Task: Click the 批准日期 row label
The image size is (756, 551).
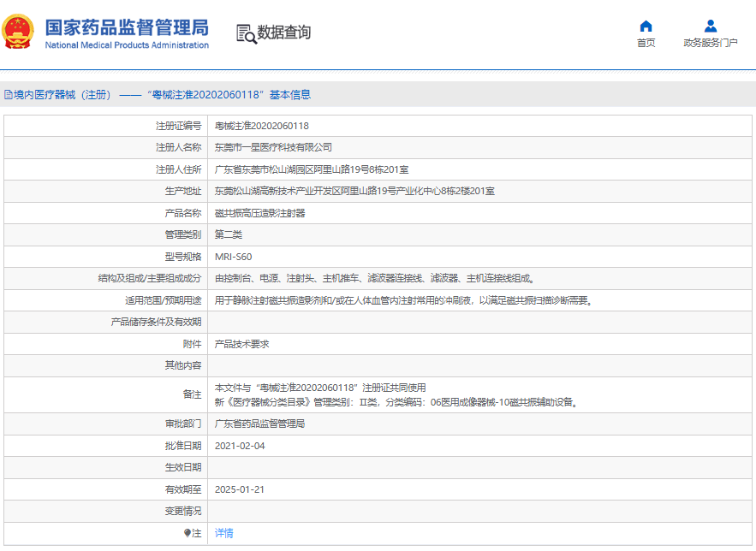Action: pyautogui.click(x=183, y=446)
